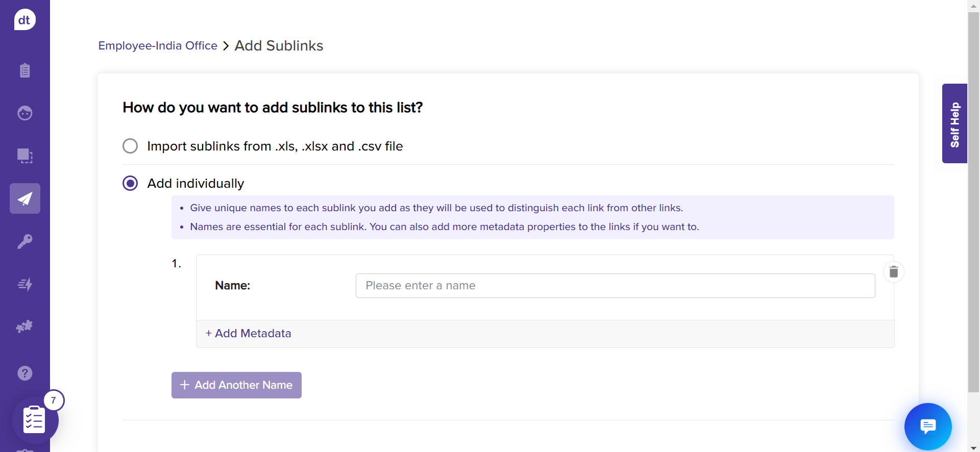Click the vertical page scrollbar
The width and height of the screenshot is (980, 452).
[973, 204]
